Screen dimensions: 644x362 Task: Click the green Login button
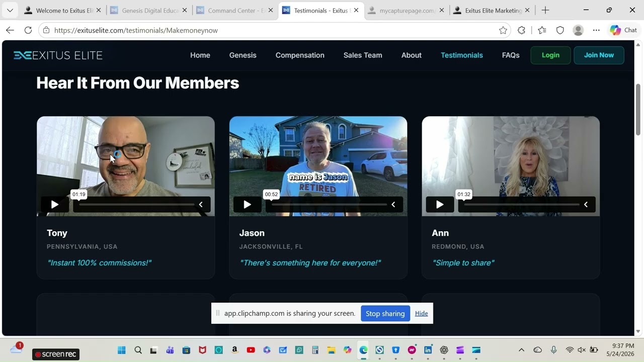click(x=550, y=55)
